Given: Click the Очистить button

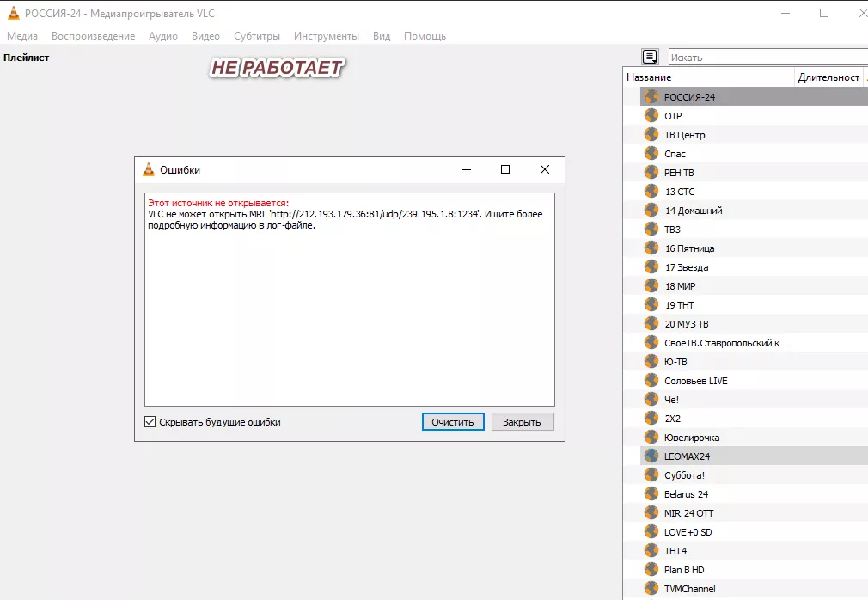Looking at the screenshot, I should tap(453, 422).
